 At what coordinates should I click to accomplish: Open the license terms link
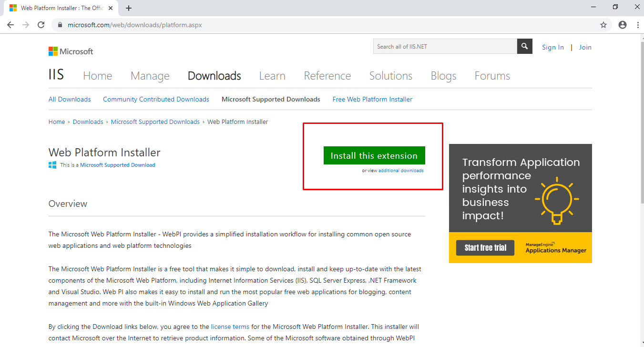click(x=230, y=327)
